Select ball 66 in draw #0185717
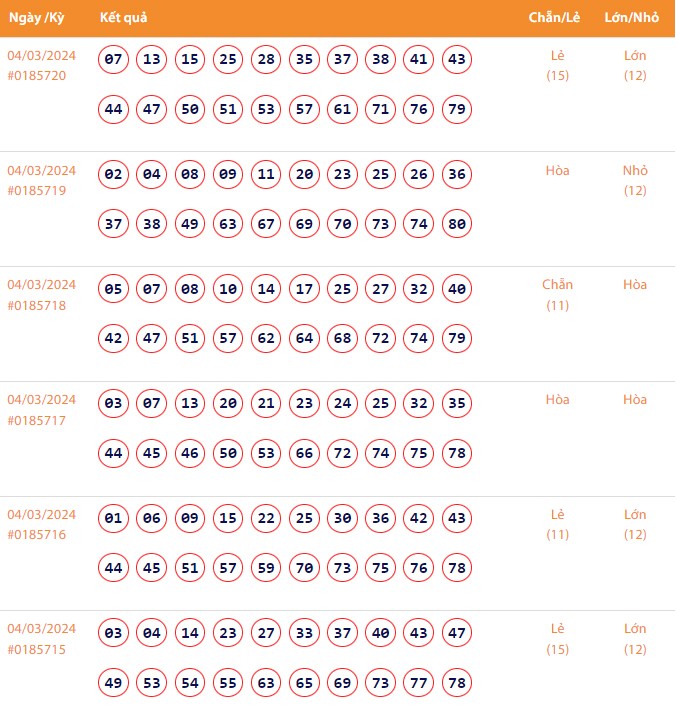The height and width of the screenshot is (708, 676). coord(304,453)
